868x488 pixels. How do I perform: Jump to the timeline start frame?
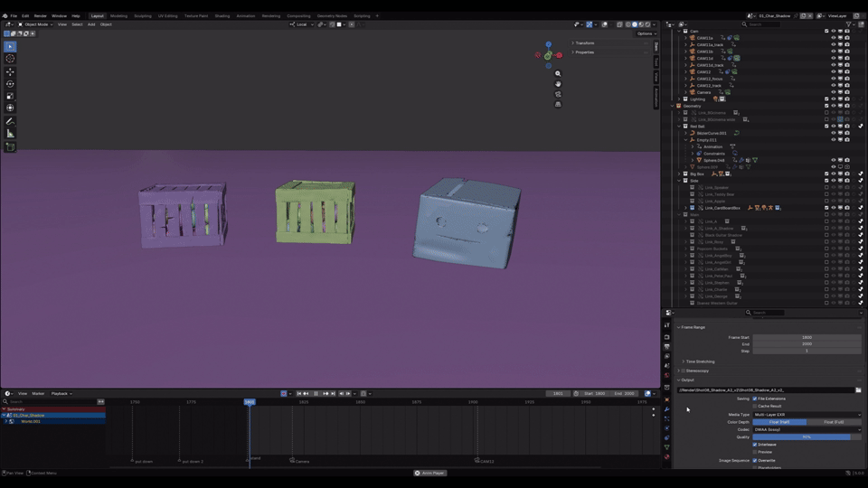coord(299,393)
